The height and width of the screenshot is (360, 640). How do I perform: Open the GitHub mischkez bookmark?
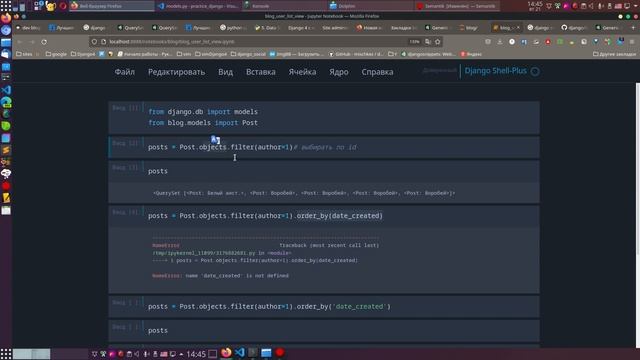[356, 54]
